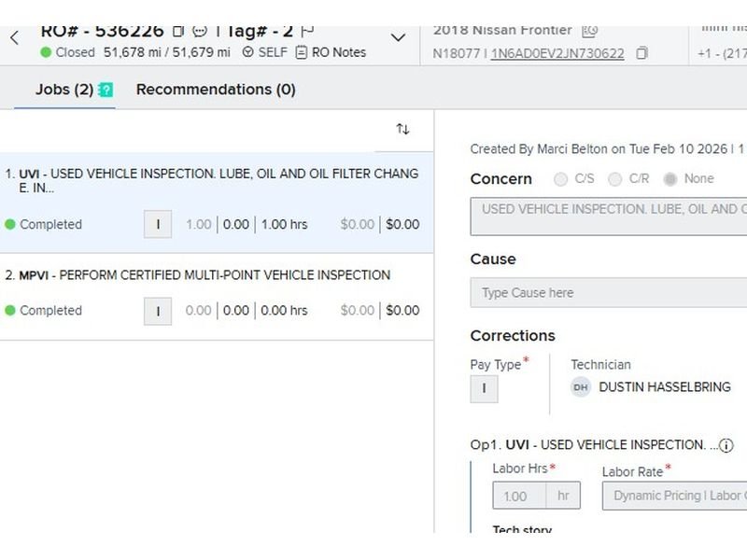
Task: Select the C/S concern radio button
Action: coord(561,179)
